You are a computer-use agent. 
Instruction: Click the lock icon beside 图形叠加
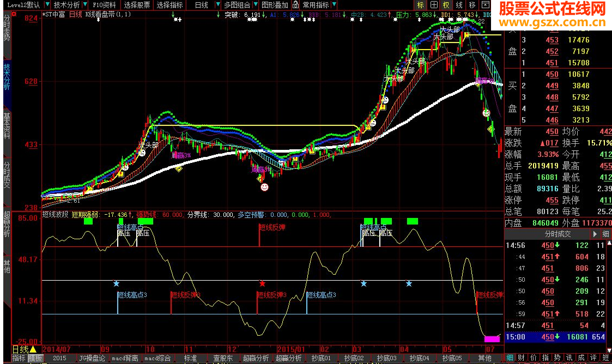[x=296, y=5]
